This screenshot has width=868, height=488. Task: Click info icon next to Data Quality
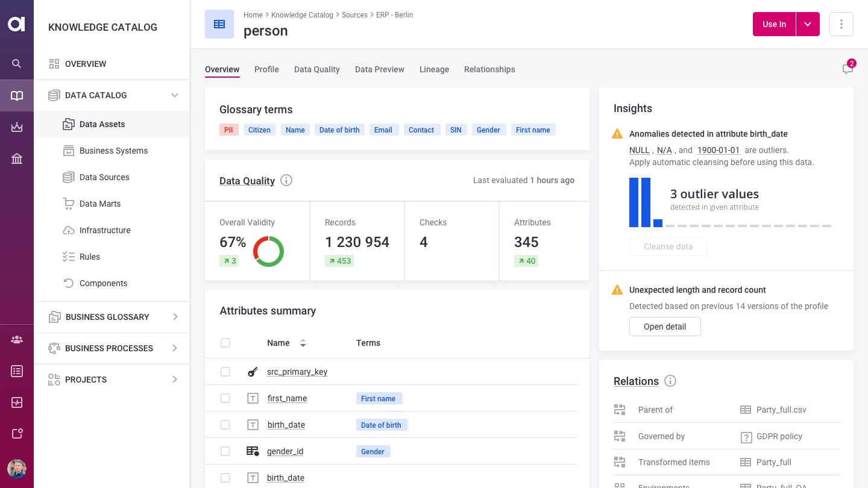click(x=286, y=180)
